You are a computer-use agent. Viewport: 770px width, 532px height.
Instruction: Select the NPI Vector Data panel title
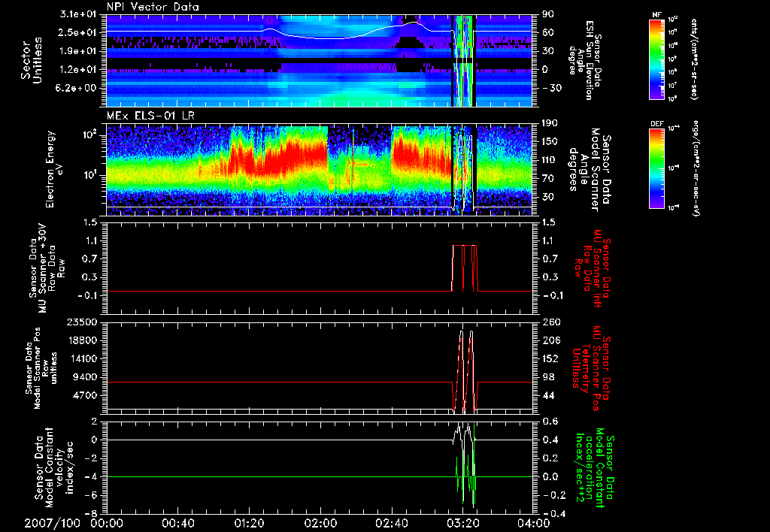pyautogui.click(x=153, y=7)
